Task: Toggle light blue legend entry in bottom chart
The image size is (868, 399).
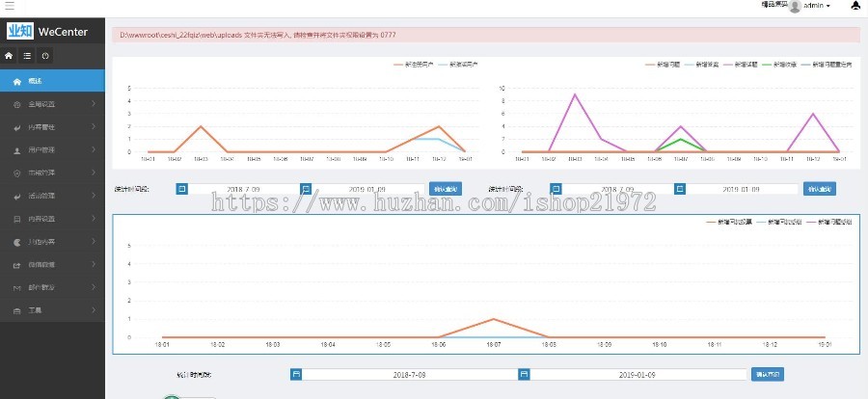Action: pos(778,222)
